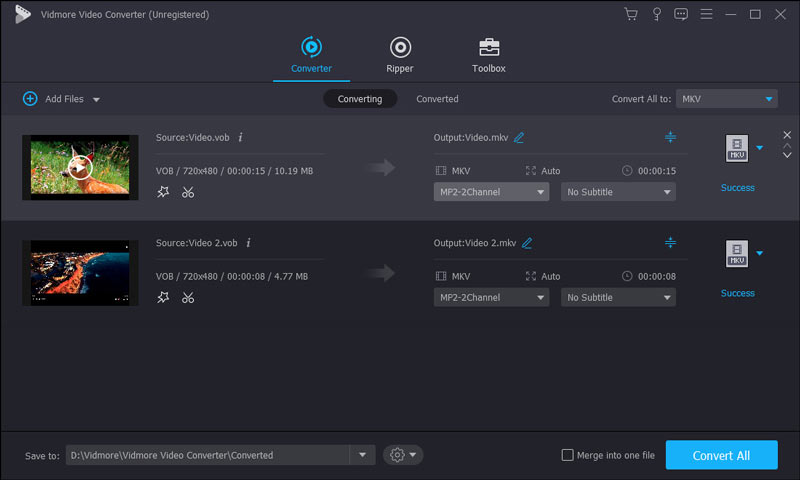This screenshot has width=800, height=480.
Task: Show media info for Source Video 2.vob
Action: click(248, 242)
